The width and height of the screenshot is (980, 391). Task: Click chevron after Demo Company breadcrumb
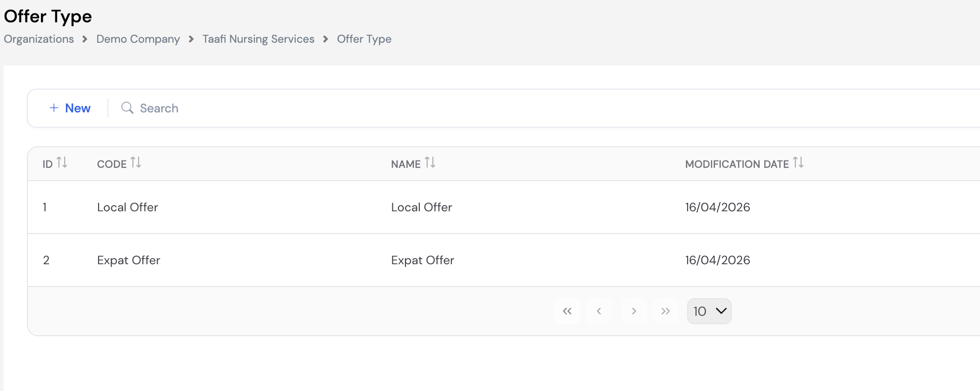(x=191, y=39)
